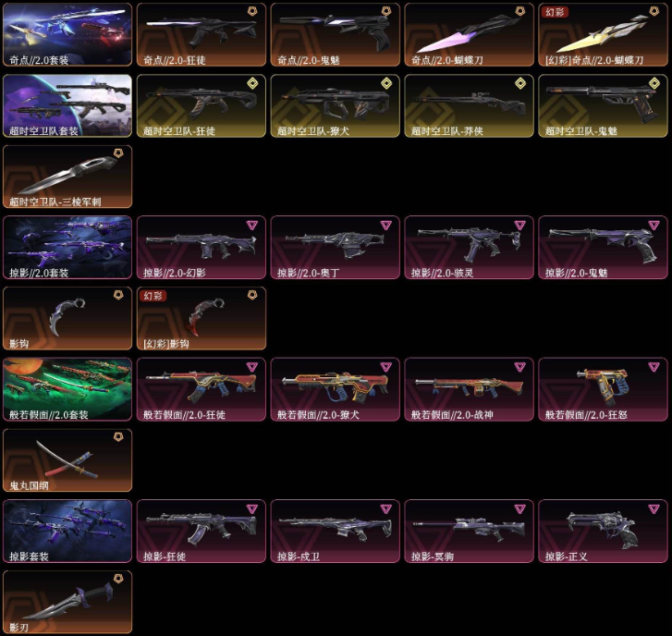Choose the 鬼丸国纲 katana melee card
The image size is (672, 636).
coord(67,460)
